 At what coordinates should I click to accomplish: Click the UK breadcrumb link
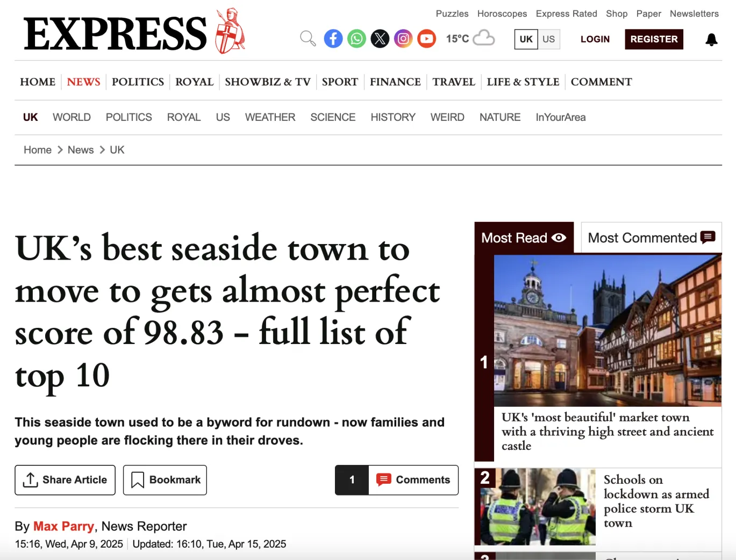click(117, 150)
